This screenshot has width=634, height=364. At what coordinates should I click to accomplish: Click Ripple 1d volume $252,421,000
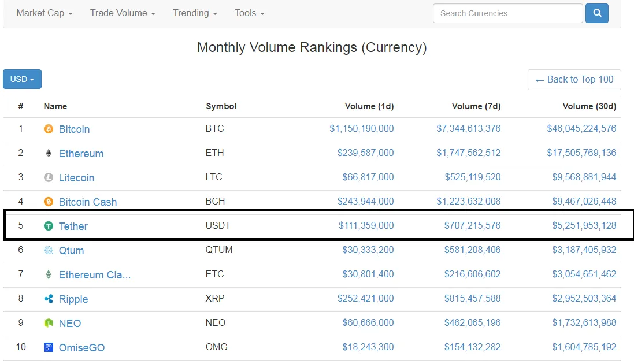[x=365, y=299]
